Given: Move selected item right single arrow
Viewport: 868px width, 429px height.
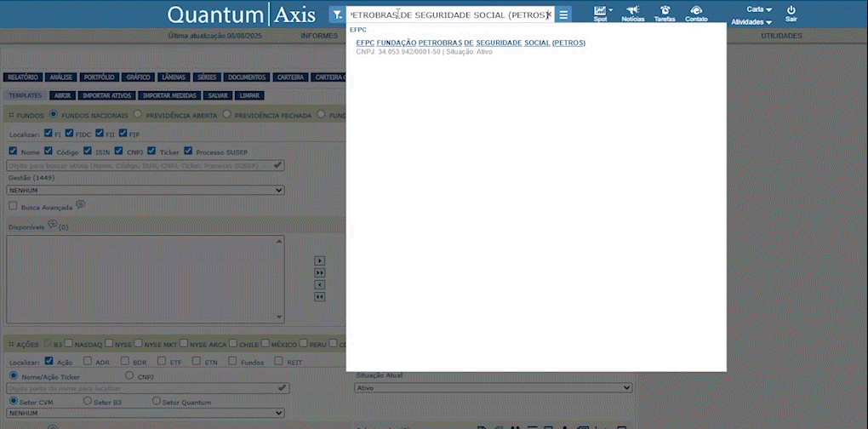Looking at the screenshot, I should point(319,260).
